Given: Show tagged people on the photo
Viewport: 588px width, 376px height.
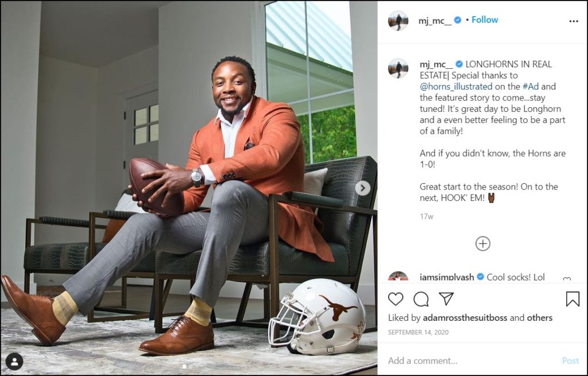Looking at the screenshot, I should pos(14,361).
